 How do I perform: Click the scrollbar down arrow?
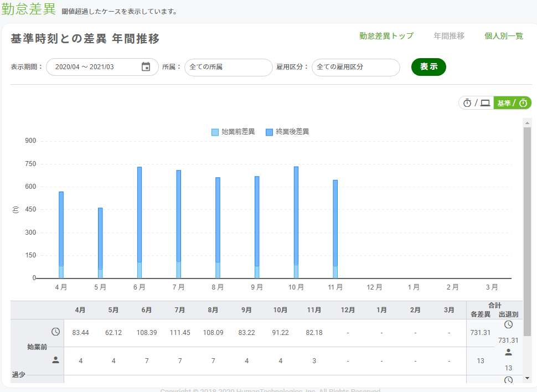pos(527,378)
